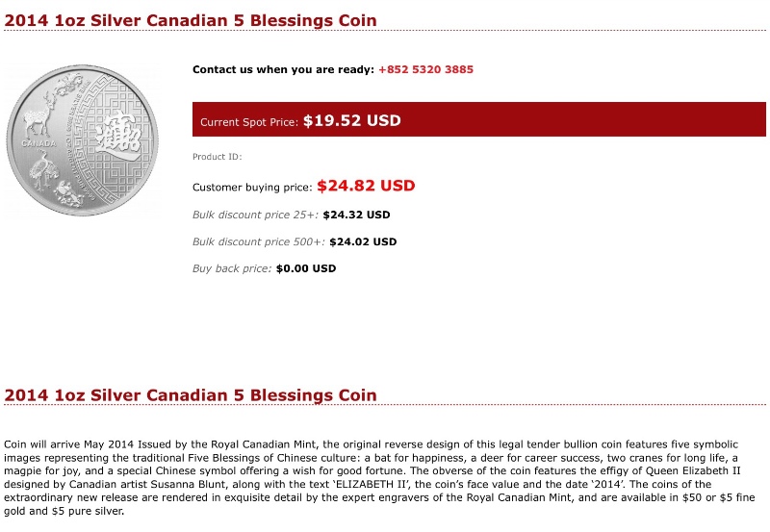Click the $24.02 USD bulk price
This screenshot has width=770, height=532.
pyautogui.click(x=363, y=241)
